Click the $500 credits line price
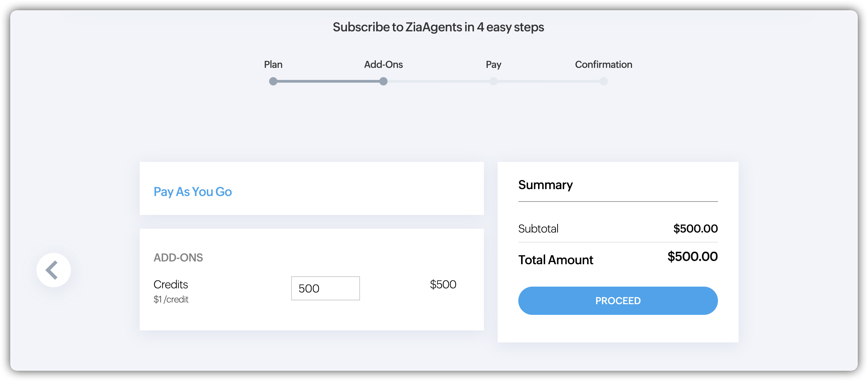 (x=443, y=285)
